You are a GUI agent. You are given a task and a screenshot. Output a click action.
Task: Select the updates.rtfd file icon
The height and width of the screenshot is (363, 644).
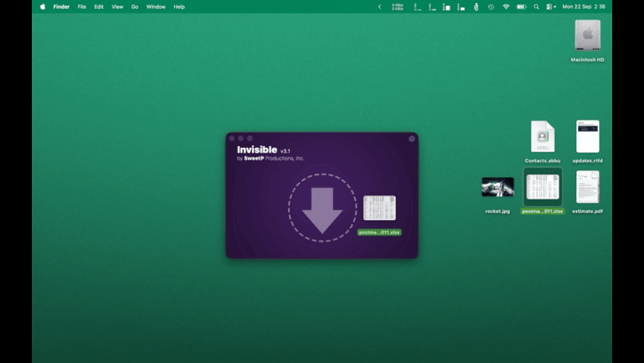click(x=588, y=136)
